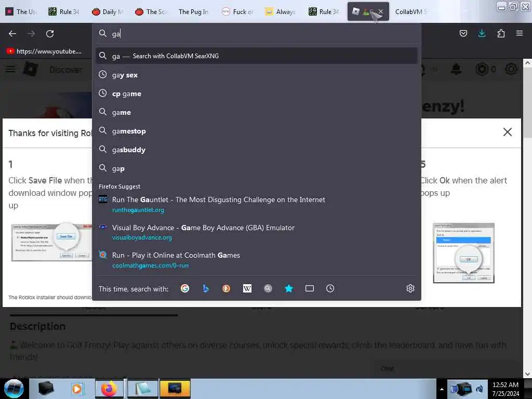Switch to the 'Always' tab
Viewport: 532px width, 399px height.
point(280,11)
